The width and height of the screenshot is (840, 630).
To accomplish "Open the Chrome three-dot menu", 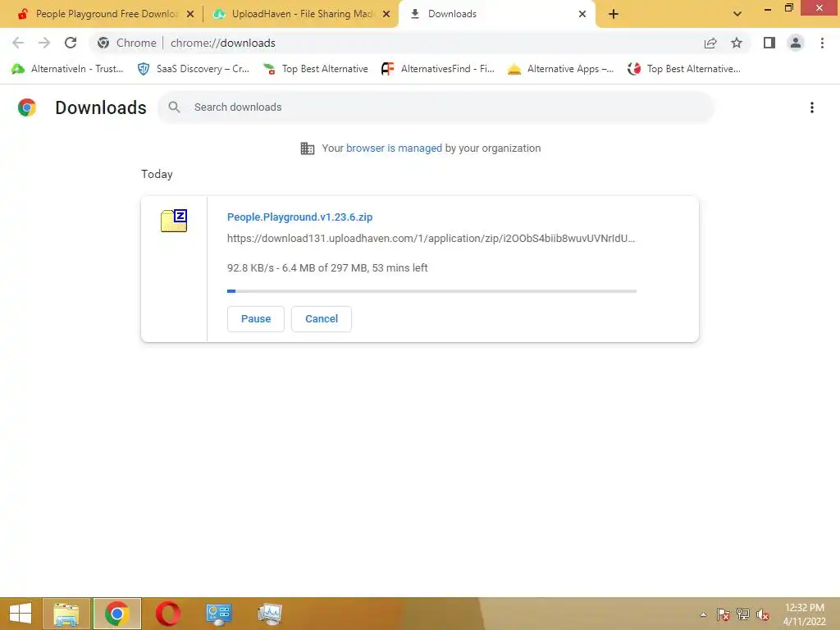I will pos(822,43).
